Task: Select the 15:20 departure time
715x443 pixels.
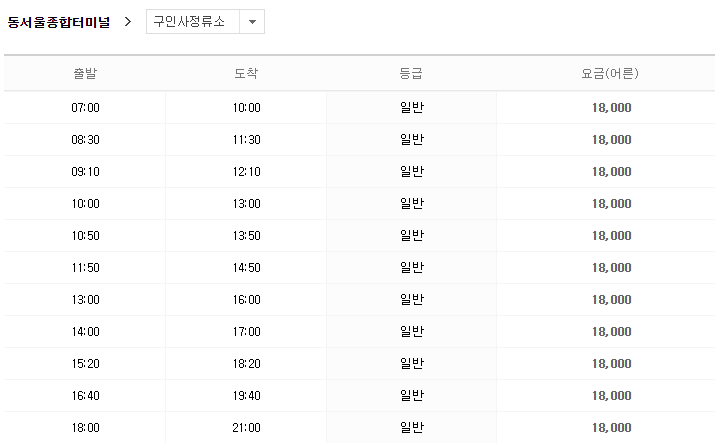Action: (x=85, y=364)
